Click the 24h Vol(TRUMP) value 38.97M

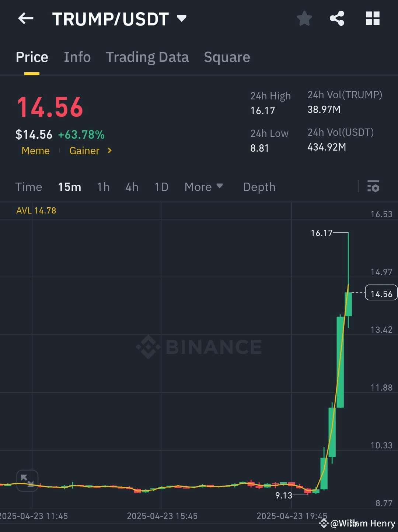click(x=324, y=110)
